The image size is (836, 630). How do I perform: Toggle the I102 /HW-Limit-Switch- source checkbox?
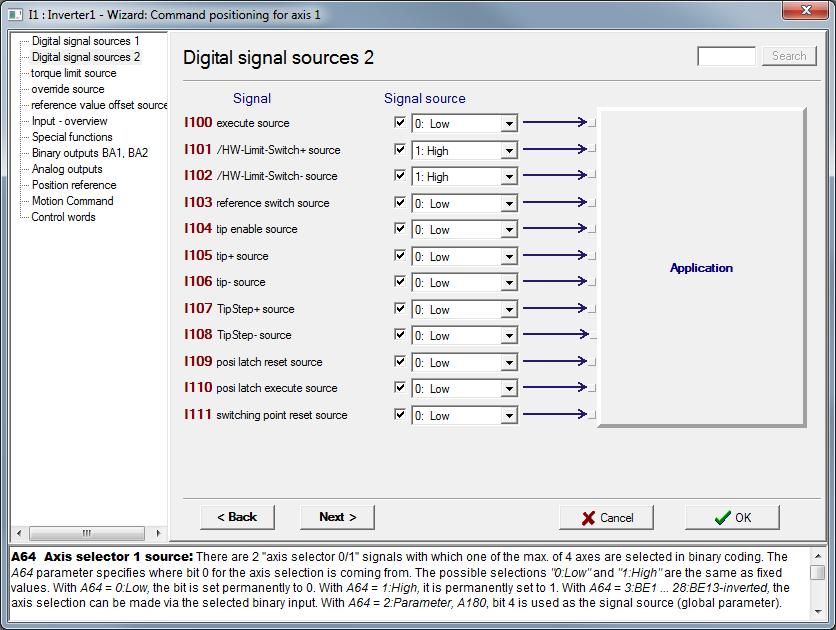[x=399, y=175]
